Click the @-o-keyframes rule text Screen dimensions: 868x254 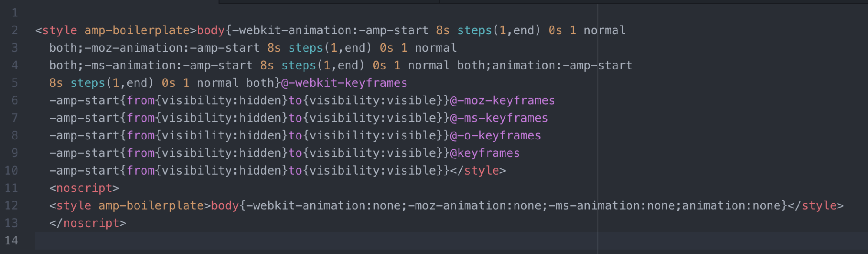click(496, 135)
